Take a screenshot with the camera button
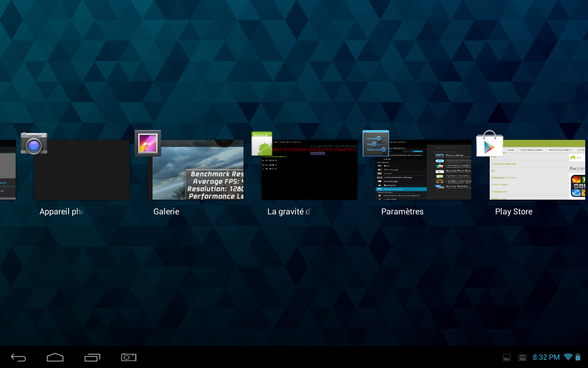The width and height of the screenshot is (588, 368). (x=129, y=357)
